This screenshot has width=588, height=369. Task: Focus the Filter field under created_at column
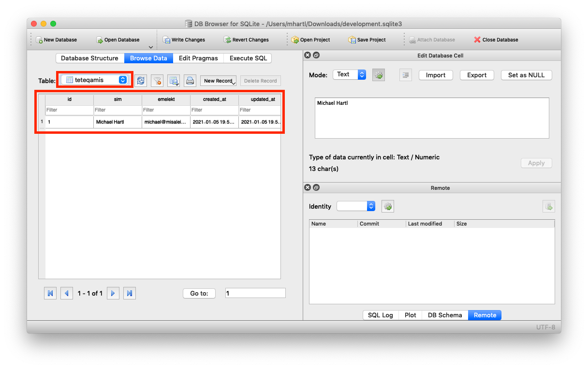214,110
